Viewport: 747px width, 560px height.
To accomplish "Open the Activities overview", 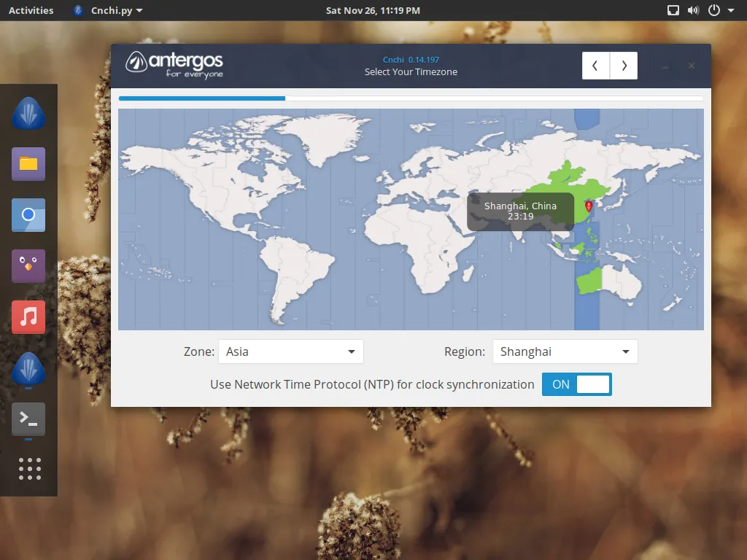I will tap(31, 10).
